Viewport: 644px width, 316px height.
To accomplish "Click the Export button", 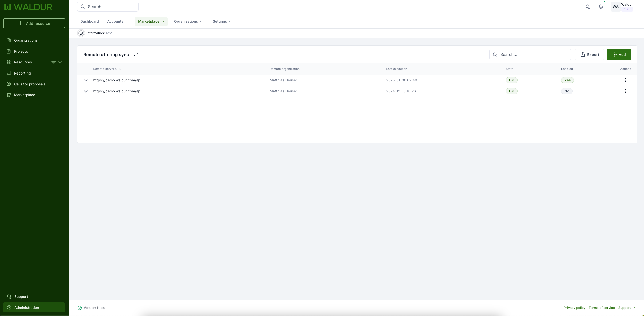I will 589,55.
